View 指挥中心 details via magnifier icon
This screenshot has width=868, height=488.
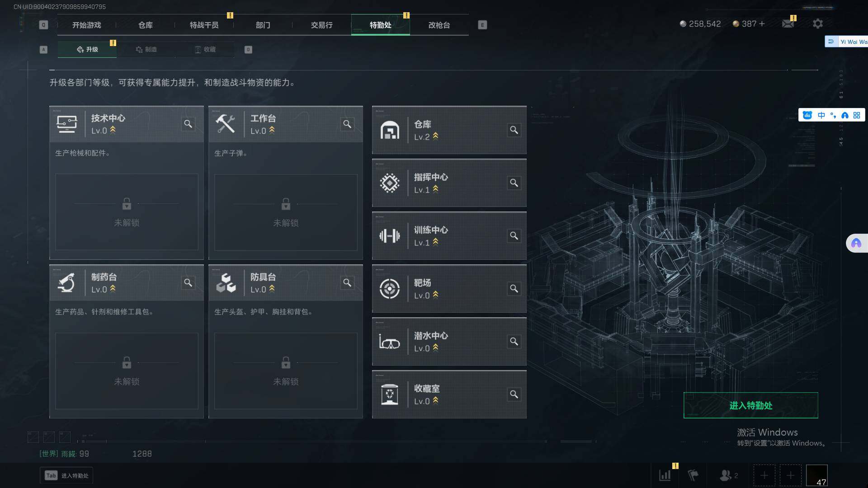[514, 183]
